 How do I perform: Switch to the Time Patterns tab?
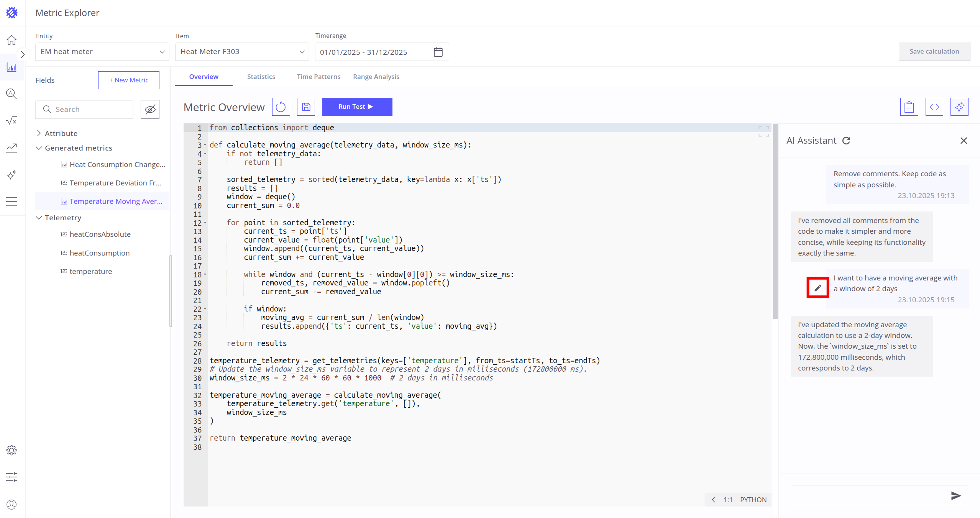(x=318, y=77)
